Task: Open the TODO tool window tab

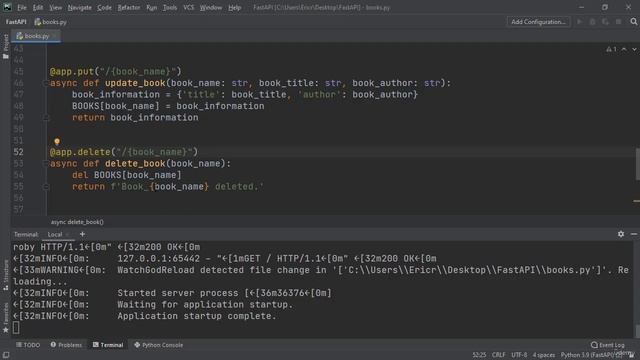Action: click(28, 345)
